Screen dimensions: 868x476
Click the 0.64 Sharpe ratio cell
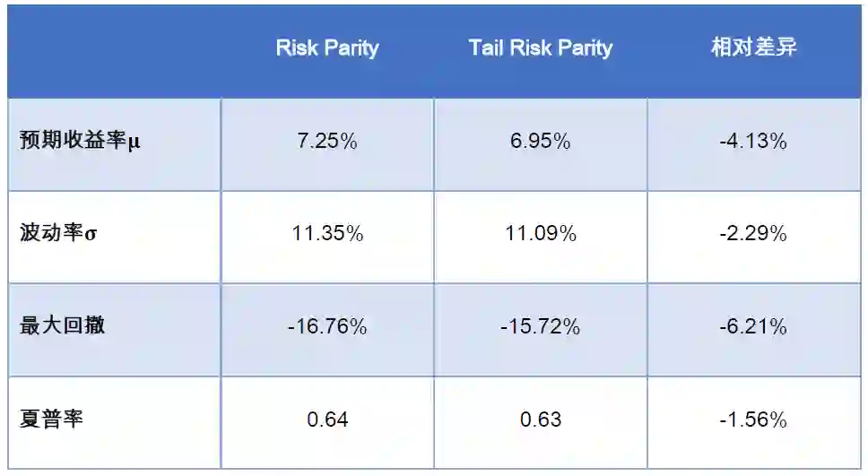pyautogui.click(x=327, y=420)
